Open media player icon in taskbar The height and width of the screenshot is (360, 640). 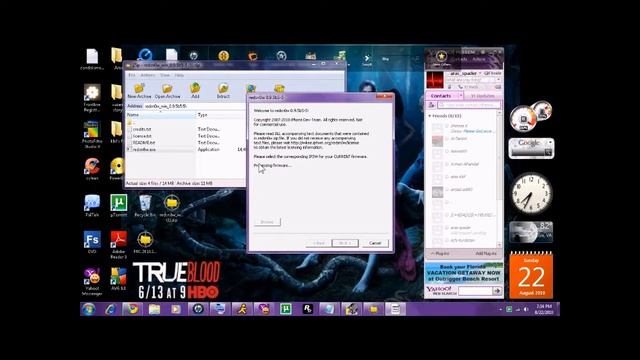(x=176, y=309)
